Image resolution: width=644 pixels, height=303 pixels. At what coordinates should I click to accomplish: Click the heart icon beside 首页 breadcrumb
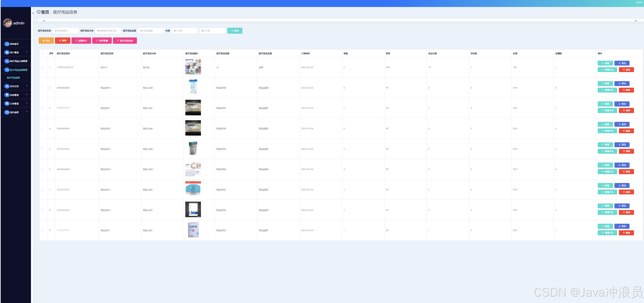38,12
